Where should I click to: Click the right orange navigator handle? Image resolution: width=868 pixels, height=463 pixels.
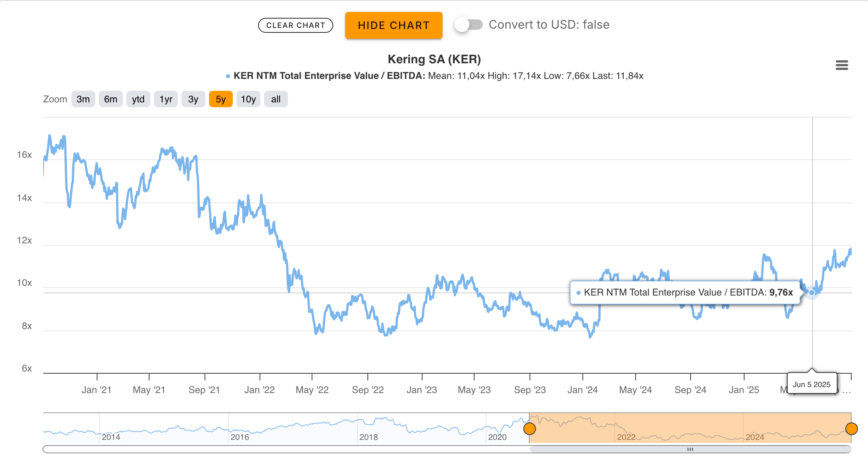tap(851, 429)
